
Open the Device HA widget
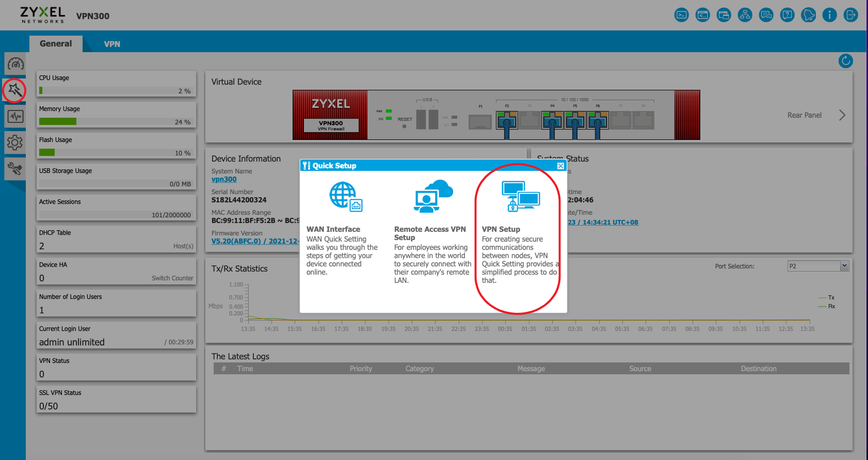pyautogui.click(x=116, y=272)
